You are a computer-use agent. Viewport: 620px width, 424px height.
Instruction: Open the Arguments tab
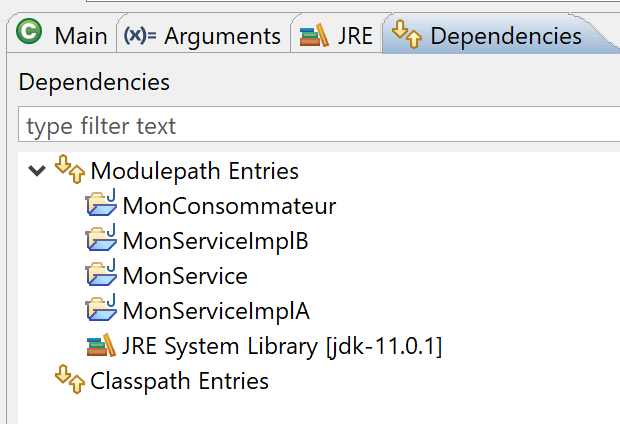pyautogui.click(x=203, y=36)
